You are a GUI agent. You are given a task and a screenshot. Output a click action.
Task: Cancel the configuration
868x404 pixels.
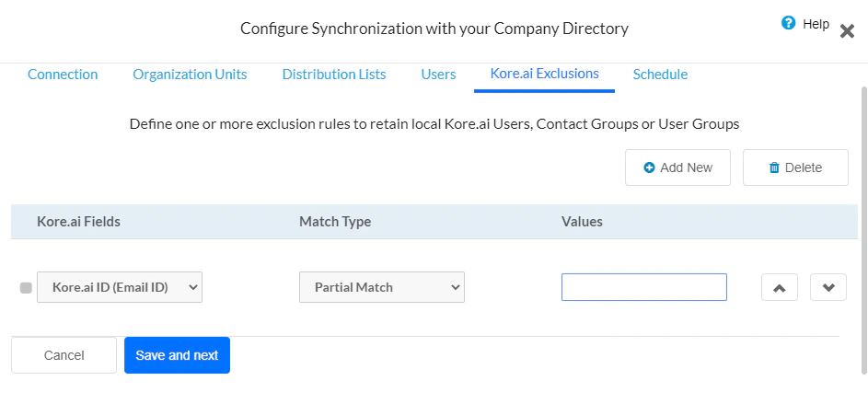(64, 355)
